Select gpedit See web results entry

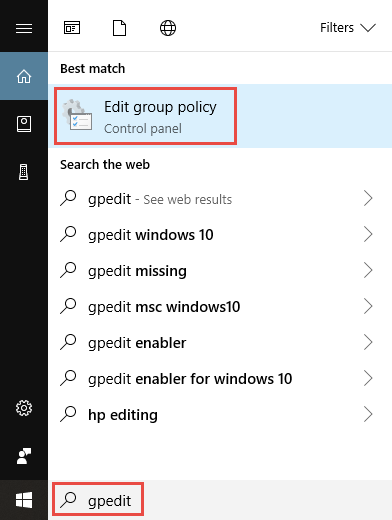[x=220, y=199]
